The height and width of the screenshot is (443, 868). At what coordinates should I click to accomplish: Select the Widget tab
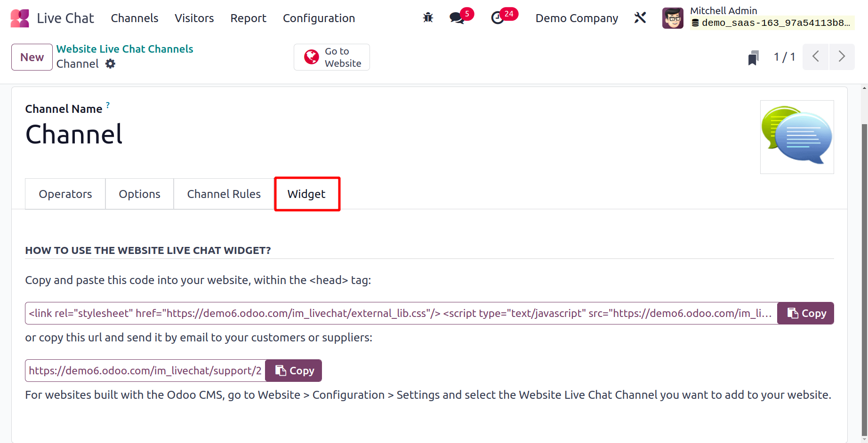click(x=307, y=194)
